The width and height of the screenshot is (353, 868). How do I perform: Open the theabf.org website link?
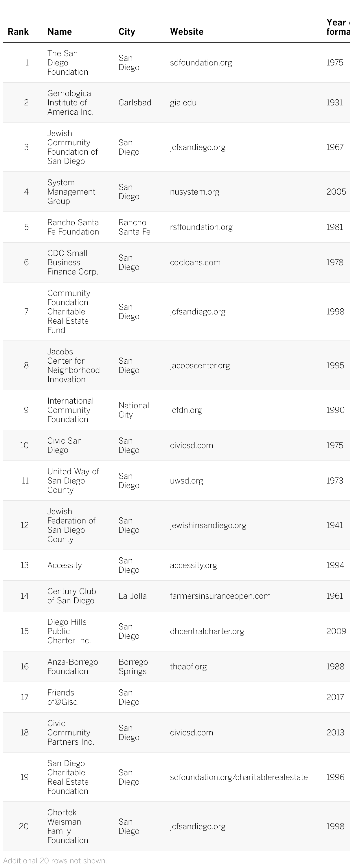pyautogui.click(x=188, y=667)
